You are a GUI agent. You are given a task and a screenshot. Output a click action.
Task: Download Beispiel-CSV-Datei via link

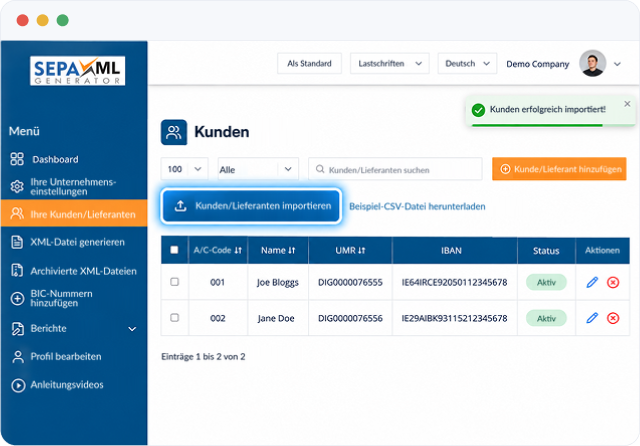click(x=417, y=206)
